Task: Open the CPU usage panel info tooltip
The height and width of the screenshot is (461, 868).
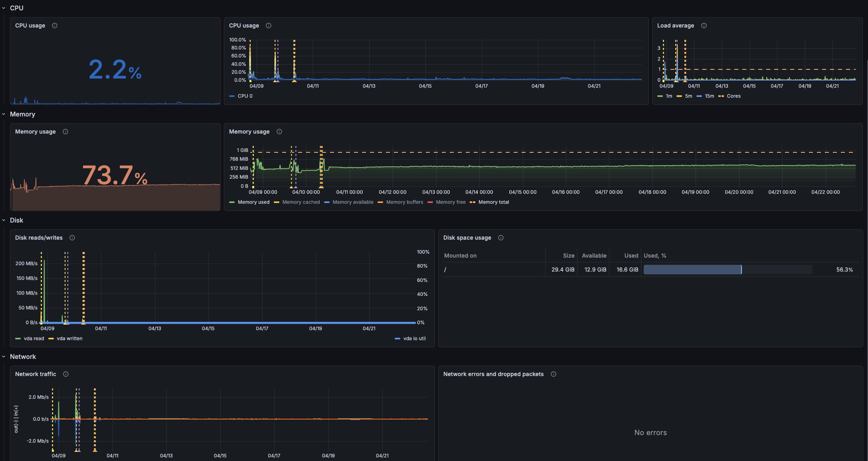Action: pos(54,25)
